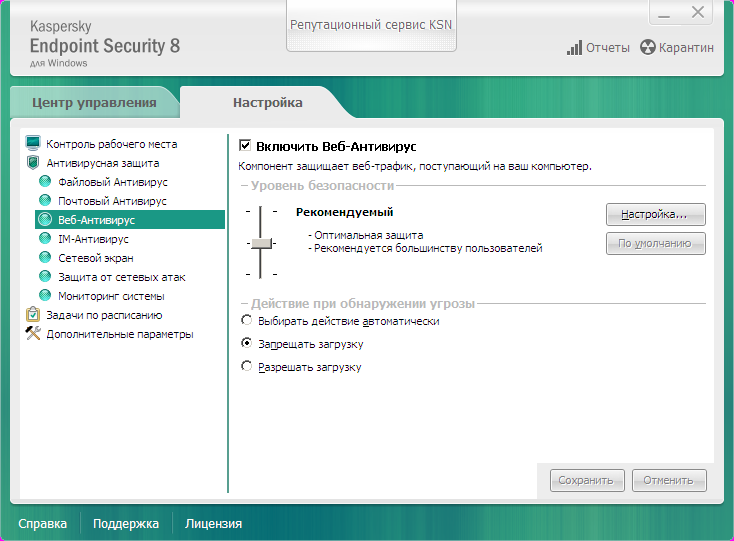Switch to the Центр управления tab
Image resolution: width=734 pixels, height=541 pixels.
tap(94, 102)
